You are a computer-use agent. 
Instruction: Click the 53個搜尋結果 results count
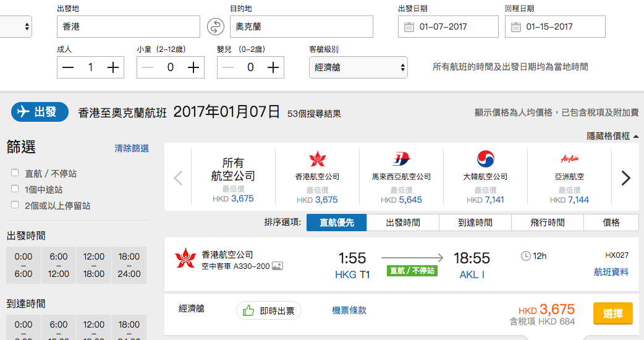point(314,114)
